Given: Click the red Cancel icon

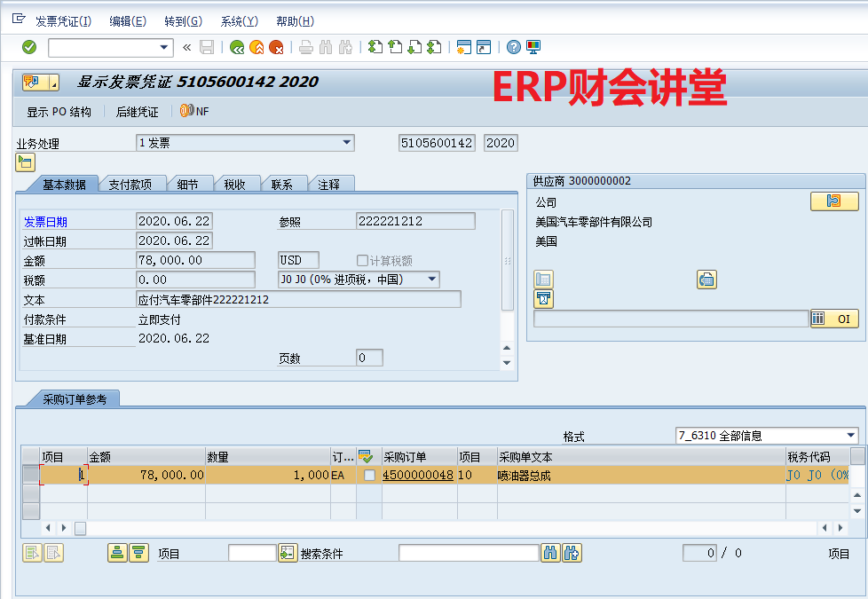Looking at the screenshot, I should [x=276, y=47].
